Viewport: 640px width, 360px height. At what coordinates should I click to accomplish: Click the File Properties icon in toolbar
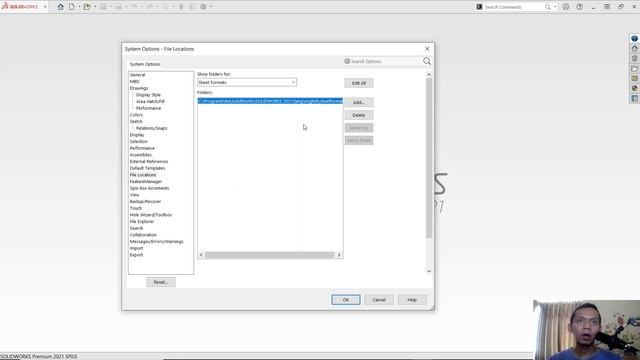(x=192, y=7)
